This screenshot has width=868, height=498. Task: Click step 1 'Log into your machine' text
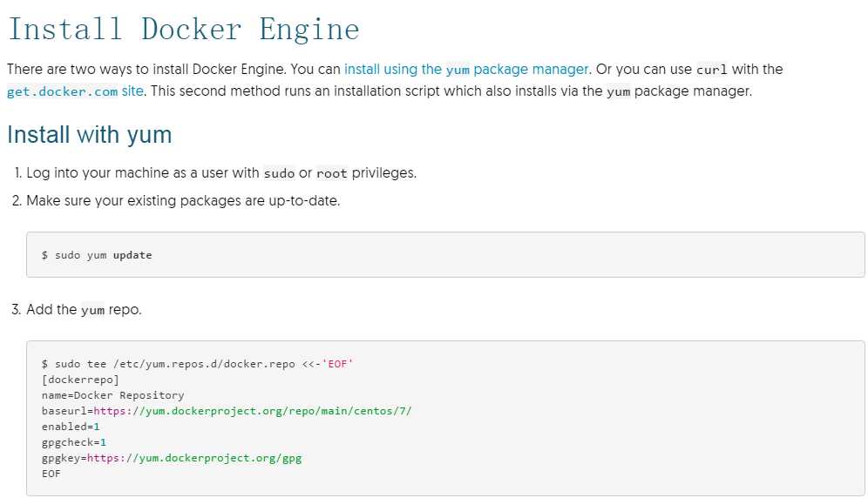[x=221, y=173]
